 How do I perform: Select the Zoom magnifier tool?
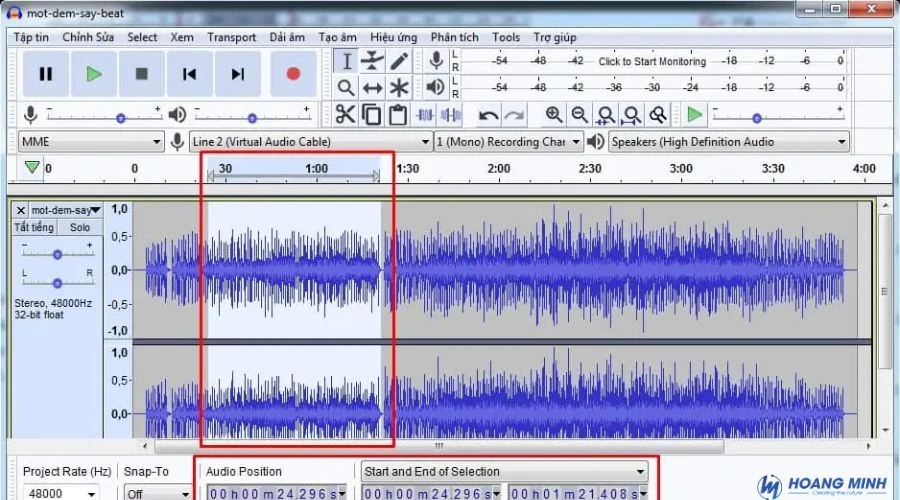click(346, 87)
